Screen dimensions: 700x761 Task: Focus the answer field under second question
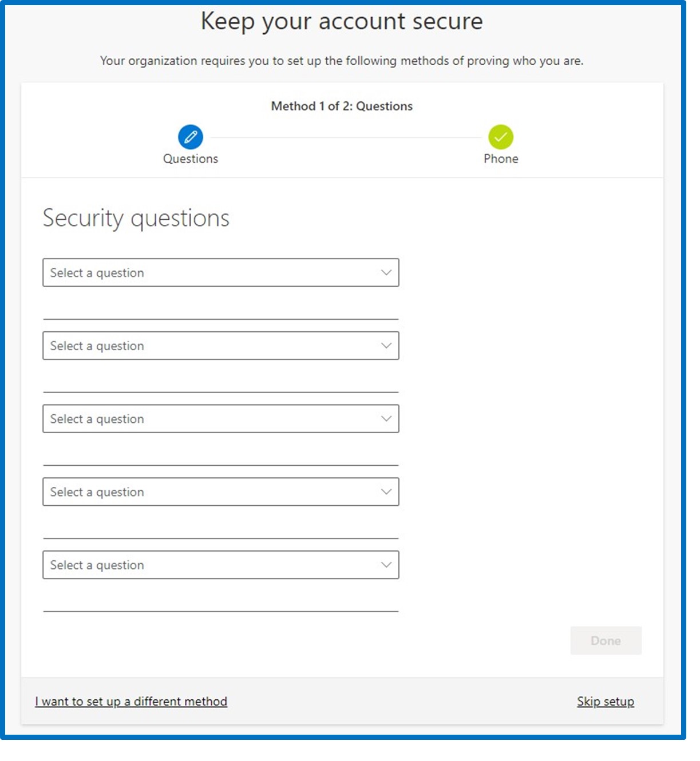(221, 381)
